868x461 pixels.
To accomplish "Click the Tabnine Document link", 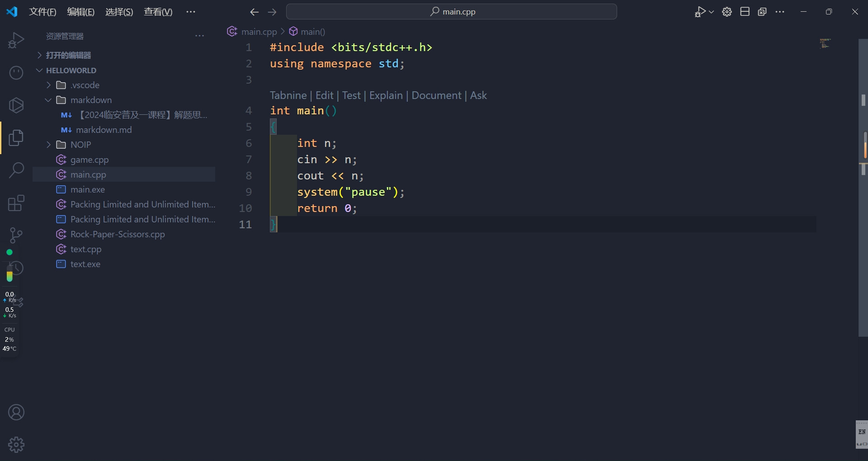I will point(436,95).
